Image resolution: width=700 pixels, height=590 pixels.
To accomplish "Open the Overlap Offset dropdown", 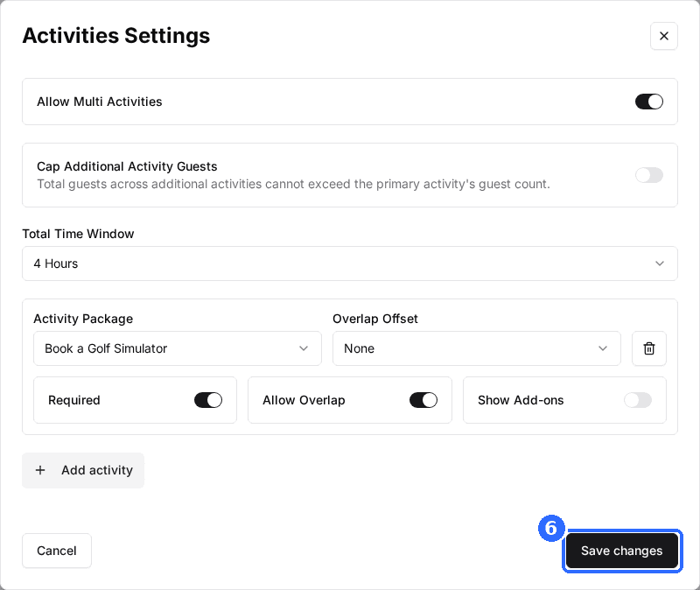I will [x=476, y=348].
